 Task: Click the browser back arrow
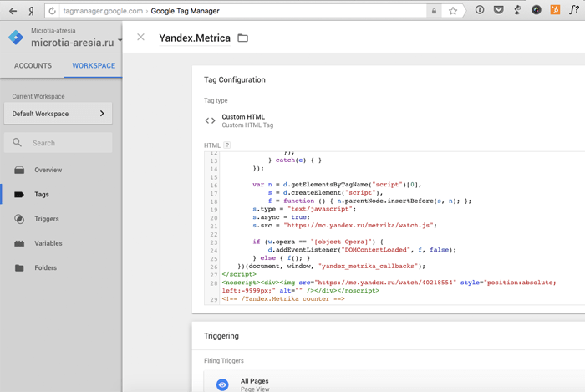coord(13,11)
